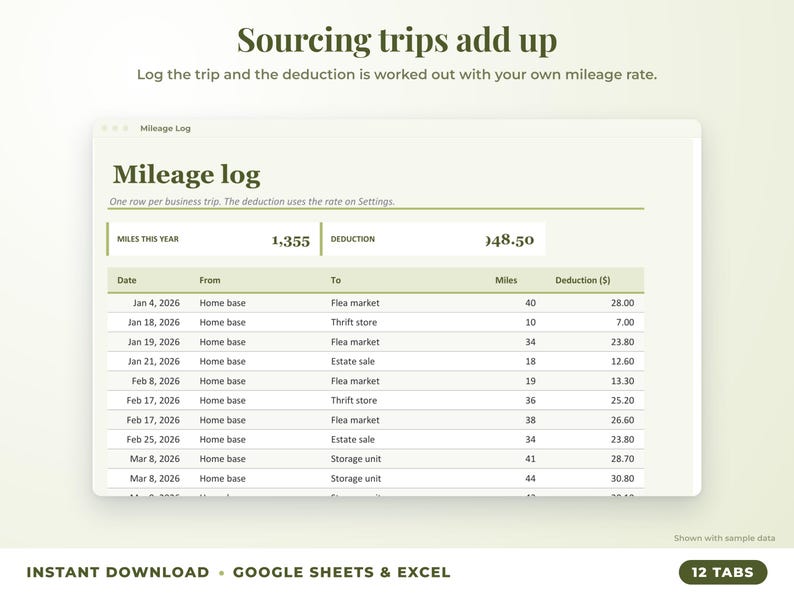This screenshot has width=794, height=596.
Task: Select the DEDUCTION summary label
Action: coord(353,239)
